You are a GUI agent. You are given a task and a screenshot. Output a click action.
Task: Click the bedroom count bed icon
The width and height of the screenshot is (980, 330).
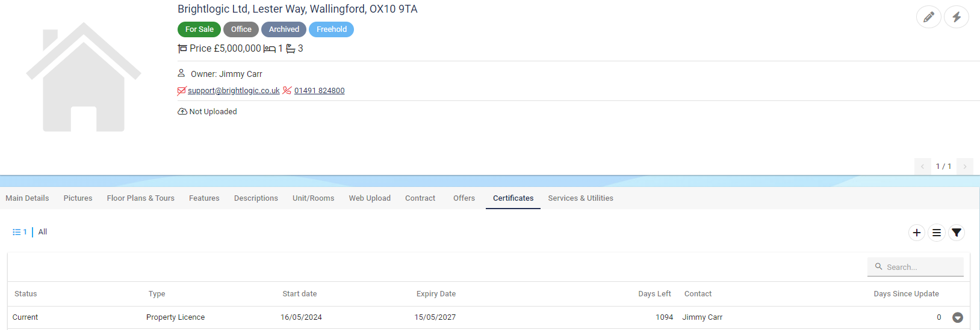(x=270, y=49)
